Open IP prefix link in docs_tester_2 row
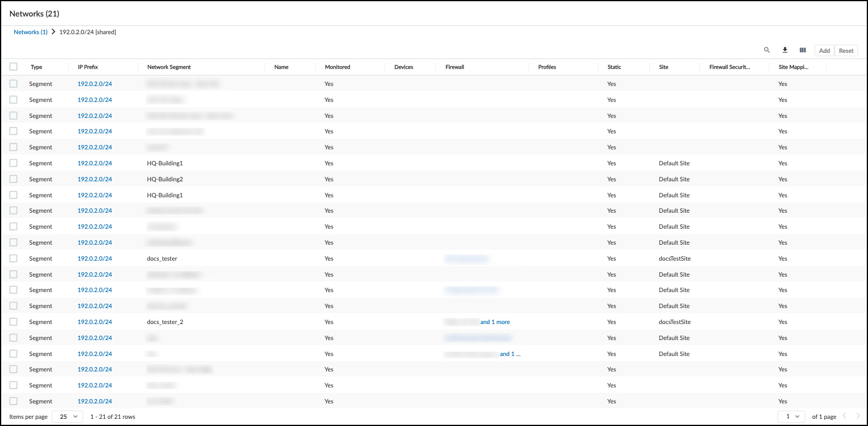The height and width of the screenshot is (426, 868). click(95, 322)
